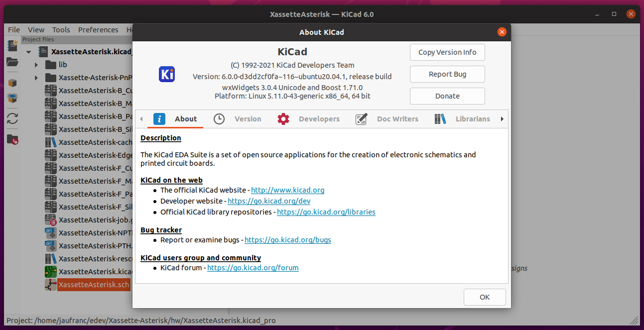This screenshot has height=330, width=644.
Task: Close the About KiCad dialog
Action: point(502,32)
